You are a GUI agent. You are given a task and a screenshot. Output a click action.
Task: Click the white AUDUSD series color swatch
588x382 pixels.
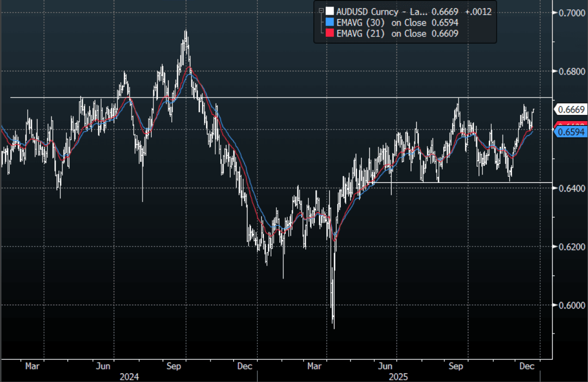(x=330, y=11)
